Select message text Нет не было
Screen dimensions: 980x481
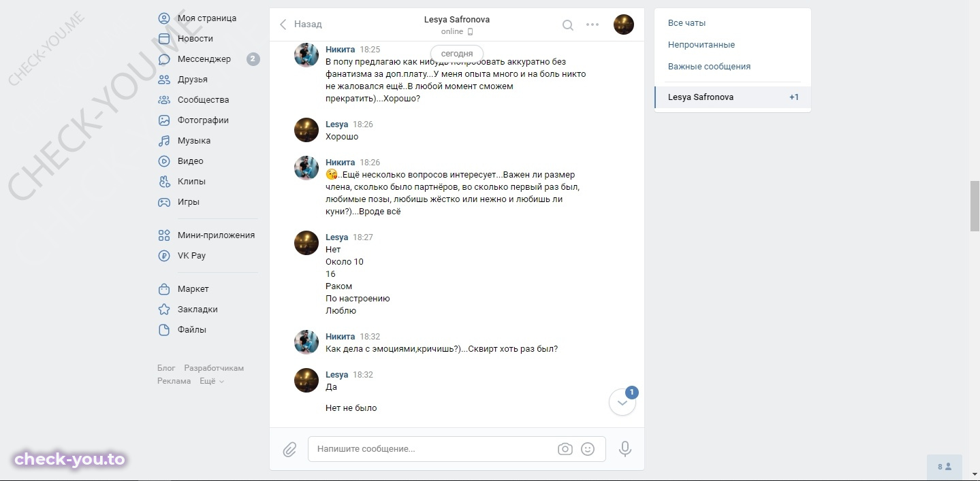tap(351, 408)
